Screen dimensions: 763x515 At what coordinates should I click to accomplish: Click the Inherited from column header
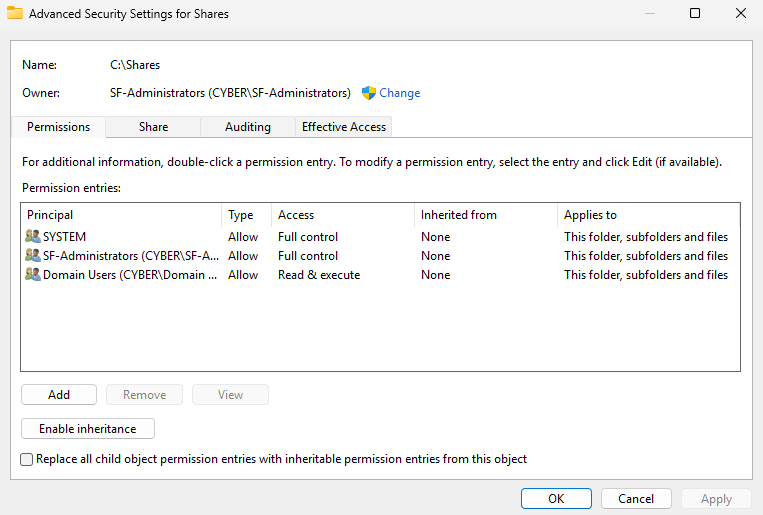tap(484, 215)
